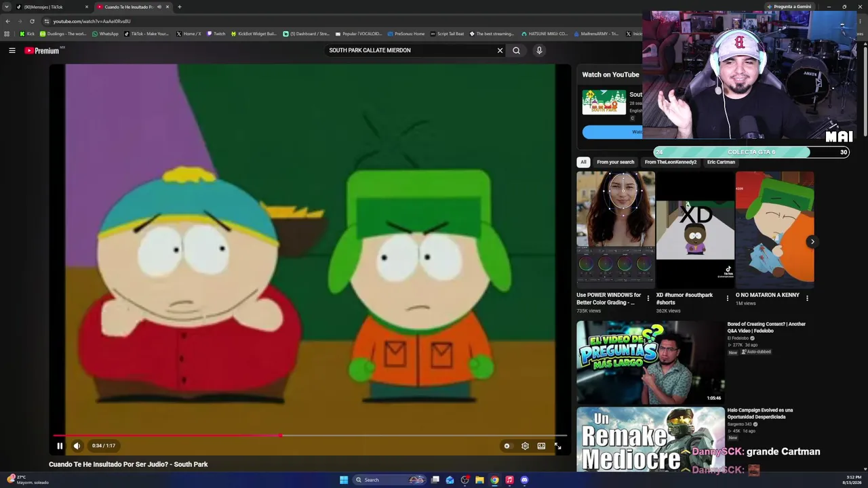This screenshot has height=488, width=868.
Task: Open the YouTube guide hamburger menu
Action: (12, 50)
